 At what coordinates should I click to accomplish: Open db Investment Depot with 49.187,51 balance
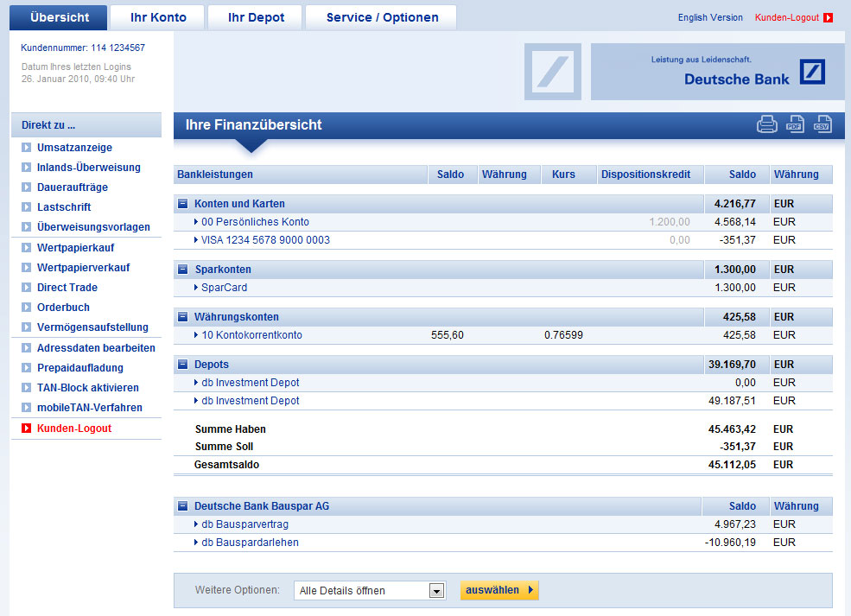(x=251, y=401)
